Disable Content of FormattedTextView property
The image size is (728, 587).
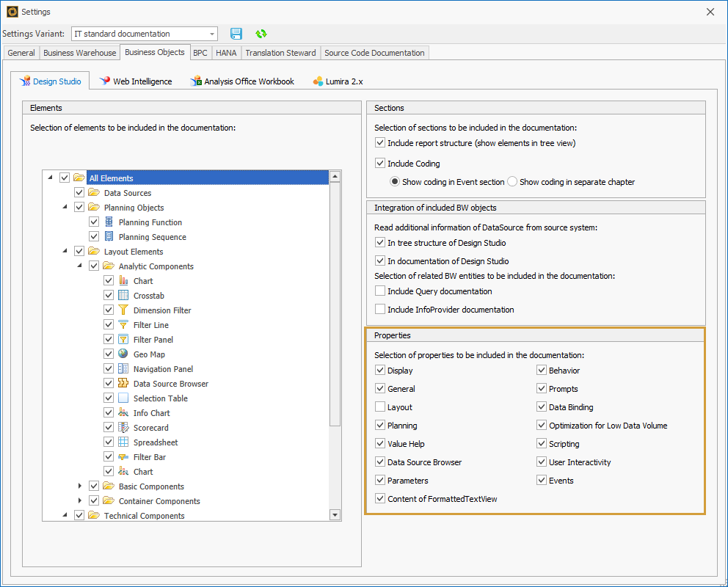click(379, 498)
